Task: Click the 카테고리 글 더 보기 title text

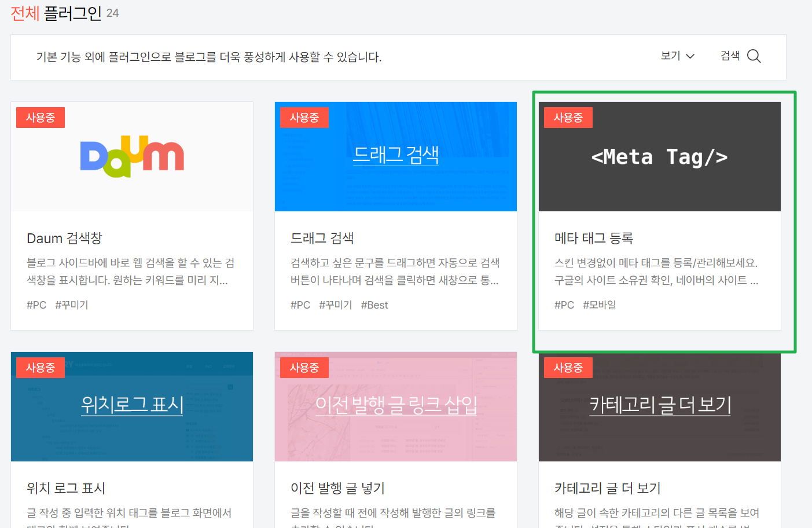Action: click(x=608, y=489)
